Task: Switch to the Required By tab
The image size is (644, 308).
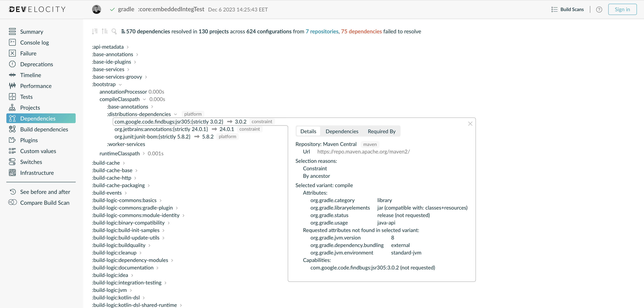Action: tap(381, 131)
